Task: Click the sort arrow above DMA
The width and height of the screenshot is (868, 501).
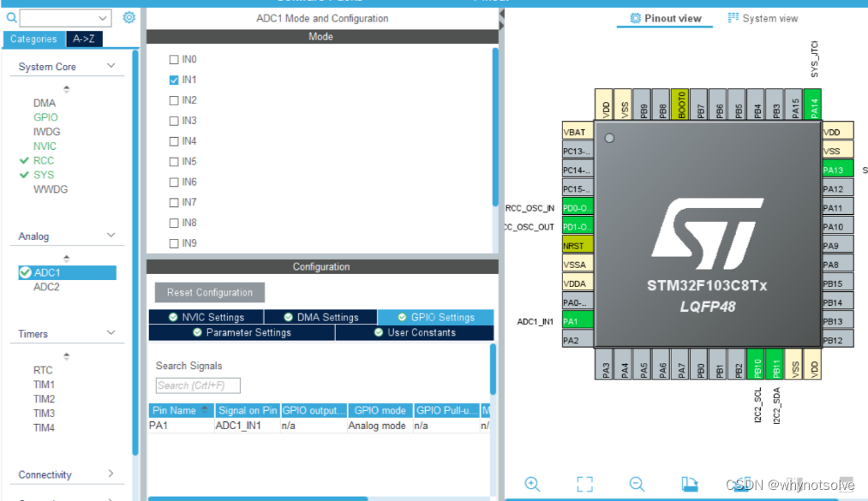Action: point(67,88)
